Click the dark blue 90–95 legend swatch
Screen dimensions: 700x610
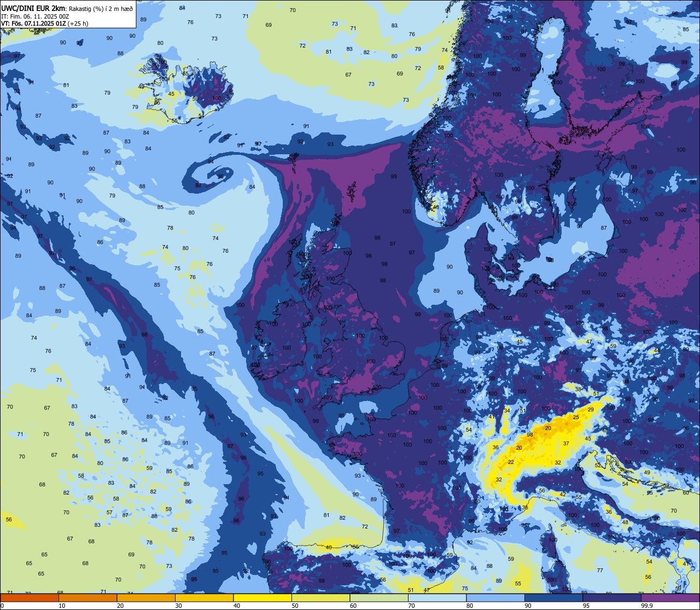(553, 597)
